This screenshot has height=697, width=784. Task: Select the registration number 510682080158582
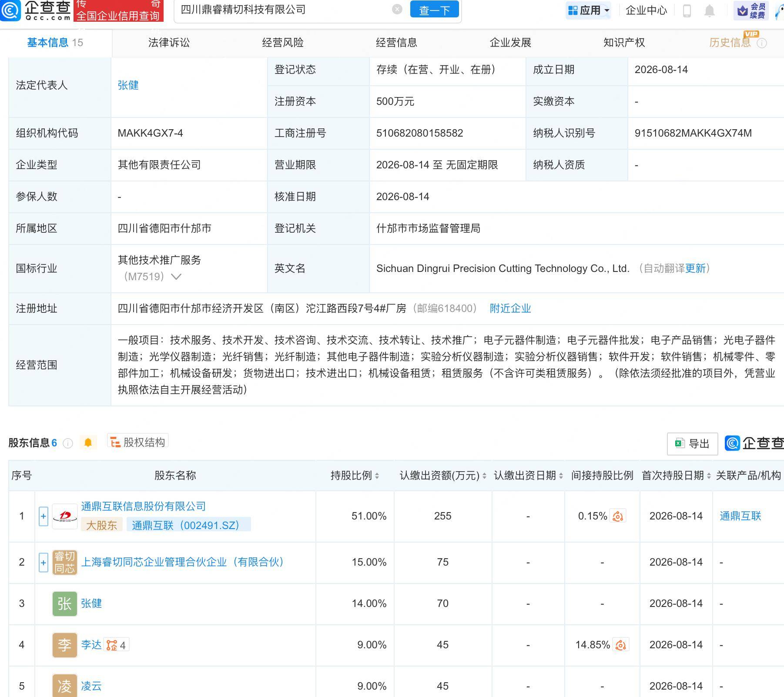click(x=420, y=133)
